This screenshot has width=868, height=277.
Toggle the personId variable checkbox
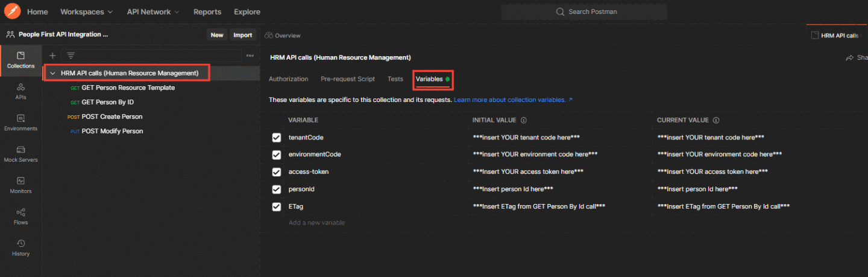tap(277, 189)
